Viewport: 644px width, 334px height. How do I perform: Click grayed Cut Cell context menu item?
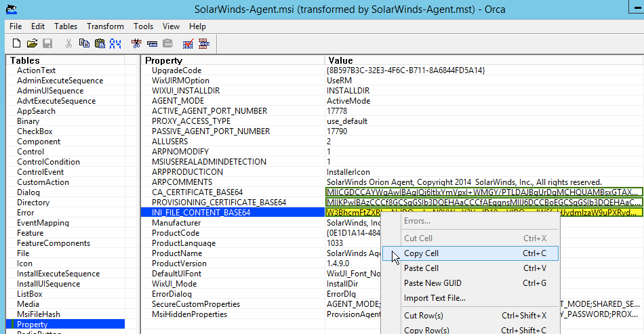pos(470,238)
